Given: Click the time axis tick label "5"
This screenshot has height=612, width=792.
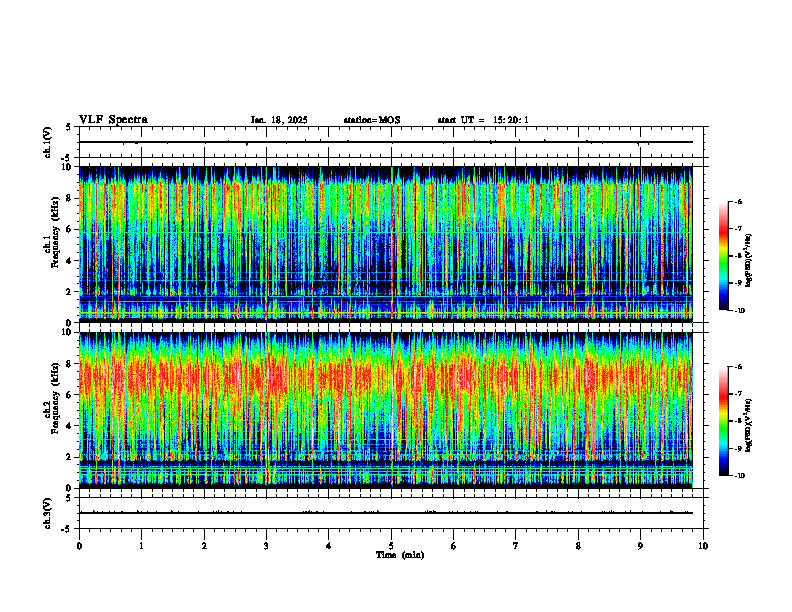Looking at the screenshot, I should tap(391, 546).
